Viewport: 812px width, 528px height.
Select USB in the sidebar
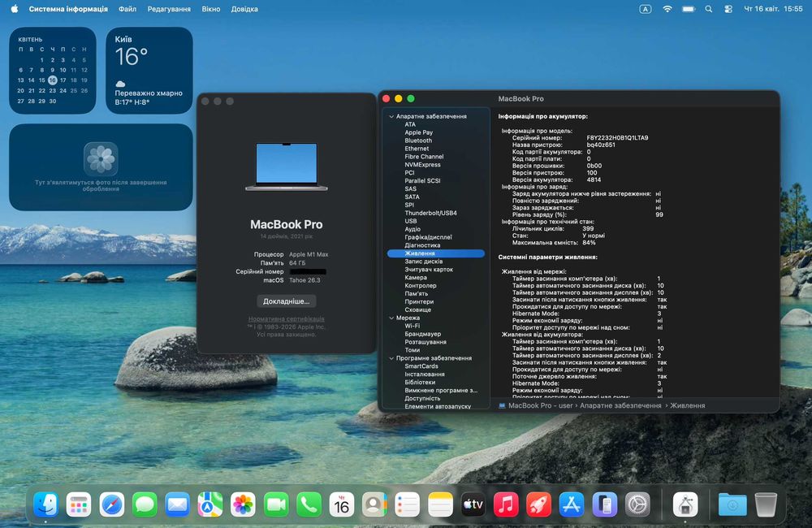click(411, 221)
